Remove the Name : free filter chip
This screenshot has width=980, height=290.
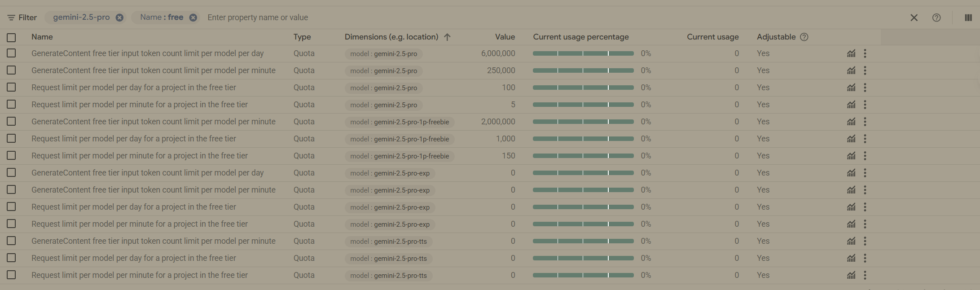193,18
